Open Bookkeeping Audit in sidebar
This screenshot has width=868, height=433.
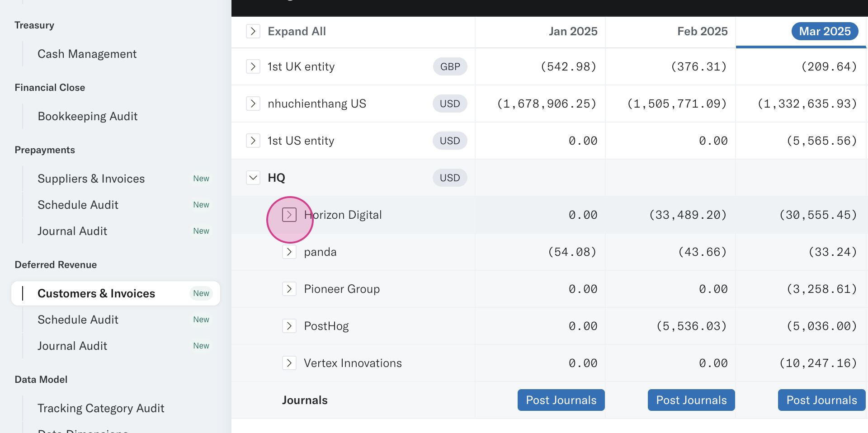click(x=88, y=116)
